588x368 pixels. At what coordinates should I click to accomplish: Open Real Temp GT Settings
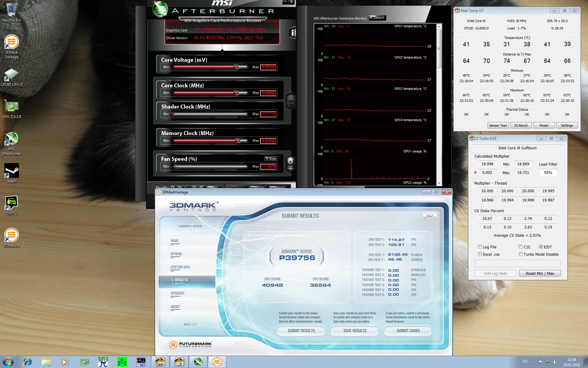coord(567,125)
